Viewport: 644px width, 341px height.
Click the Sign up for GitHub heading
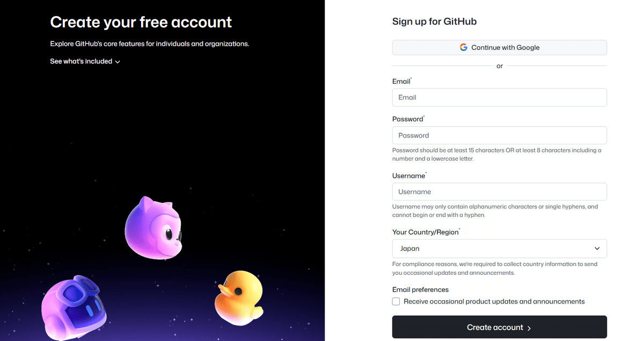tap(435, 21)
